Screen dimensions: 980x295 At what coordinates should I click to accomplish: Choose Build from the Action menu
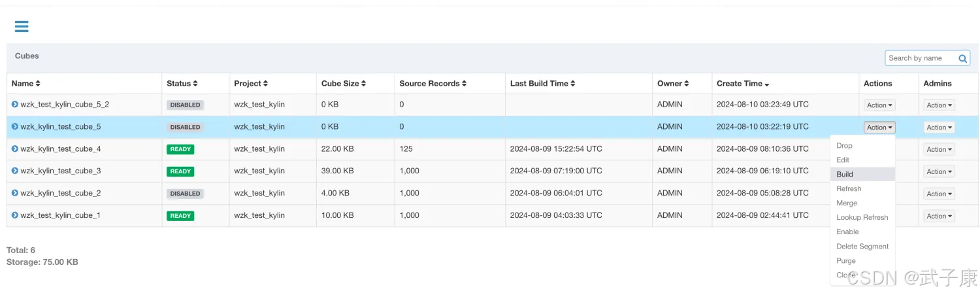coord(845,175)
